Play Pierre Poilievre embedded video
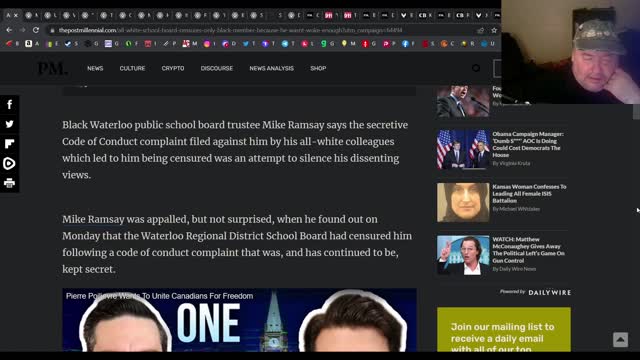This screenshot has width=640, height=360. click(x=239, y=320)
